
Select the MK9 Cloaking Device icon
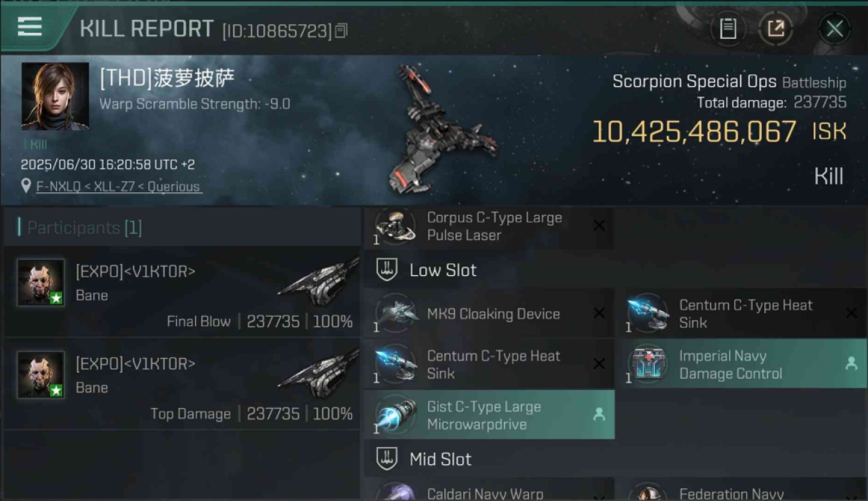(396, 313)
